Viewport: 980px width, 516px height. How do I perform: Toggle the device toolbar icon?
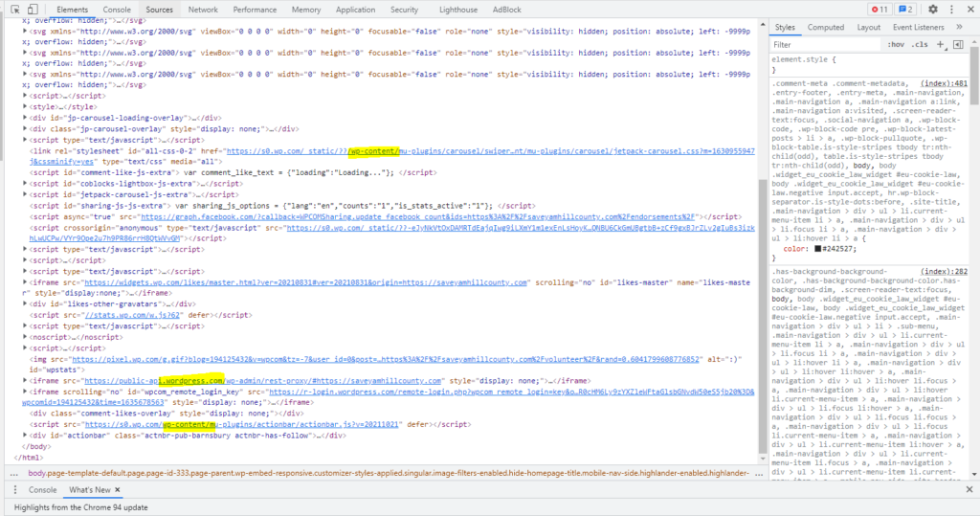tap(33, 10)
